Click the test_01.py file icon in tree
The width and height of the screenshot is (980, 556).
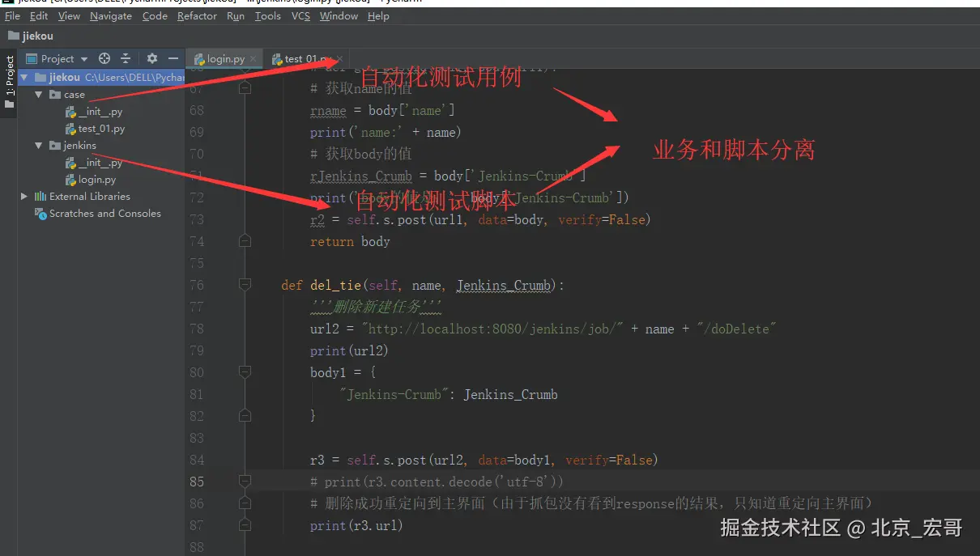point(70,129)
